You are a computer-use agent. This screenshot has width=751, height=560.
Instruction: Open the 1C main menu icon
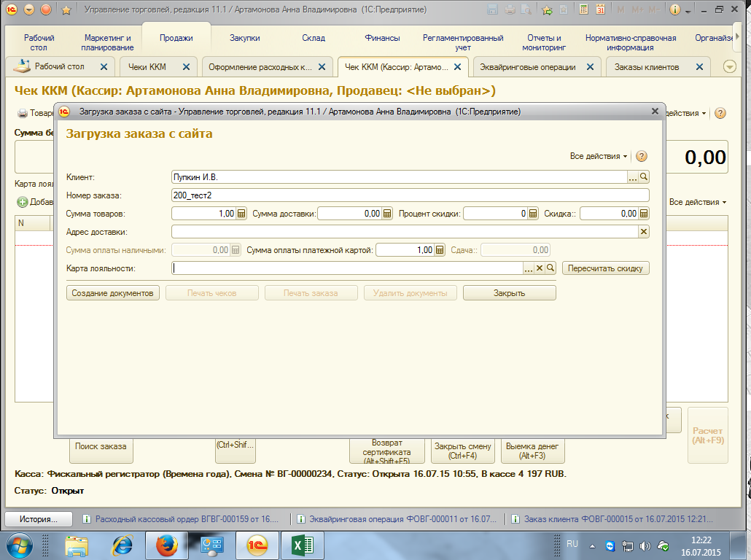(12, 9)
